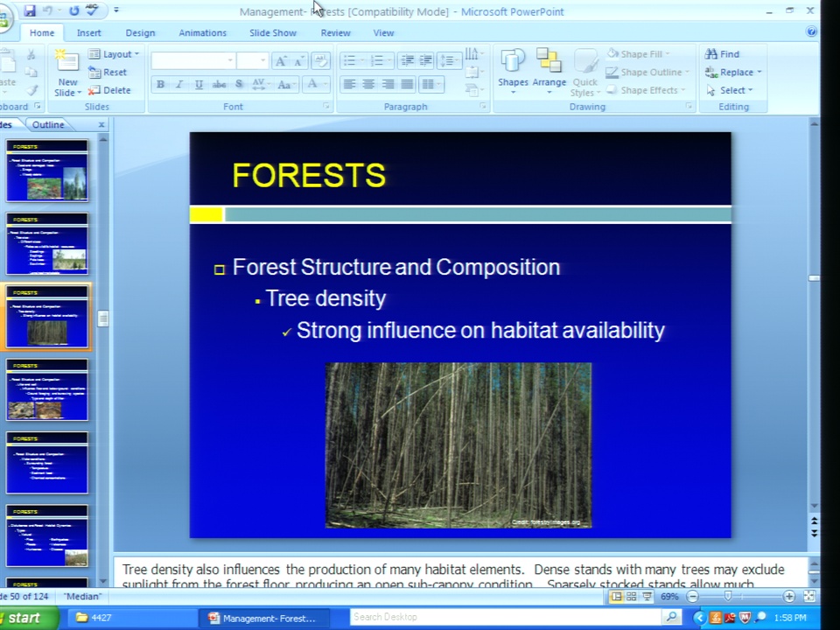Click the Delete slide button
Image resolution: width=840 pixels, height=630 pixels.
(x=109, y=90)
